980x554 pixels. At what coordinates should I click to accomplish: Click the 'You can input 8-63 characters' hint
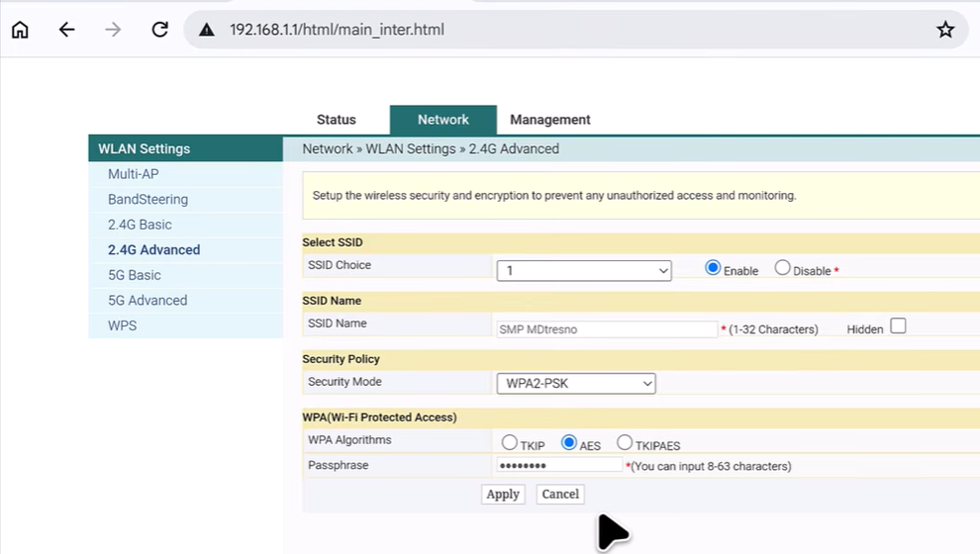point(712,466)
